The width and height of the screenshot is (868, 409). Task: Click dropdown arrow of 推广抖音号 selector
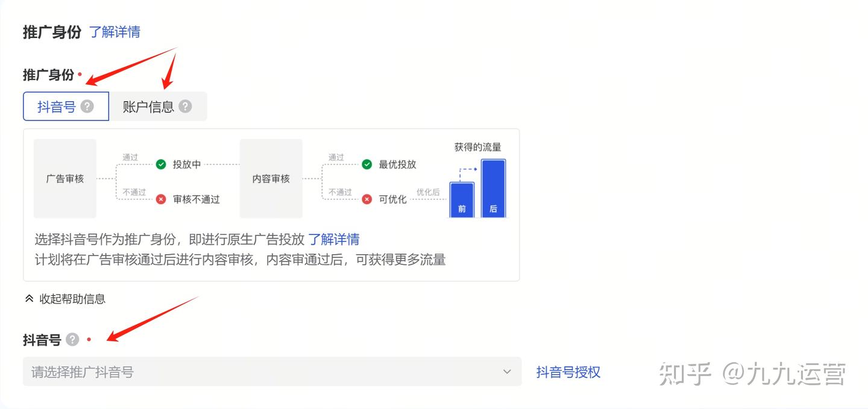[507, 372]
